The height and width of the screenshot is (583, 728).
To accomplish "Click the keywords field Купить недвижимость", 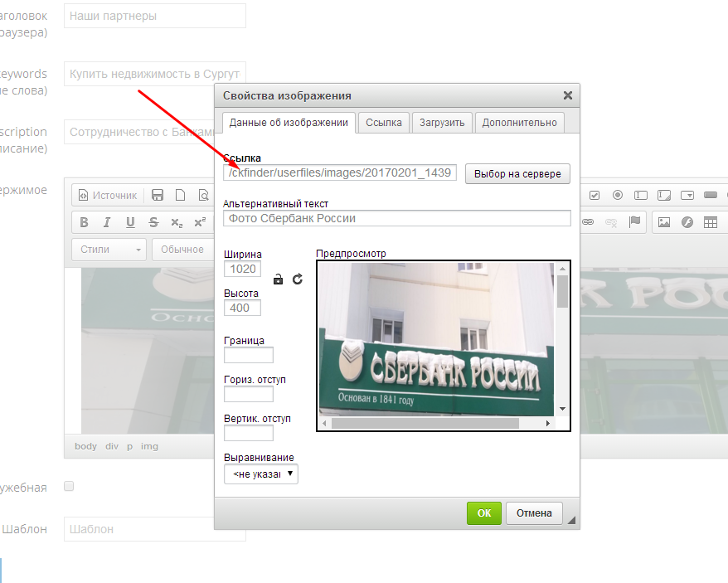I will pyautogui.click(x=154, y=74).
